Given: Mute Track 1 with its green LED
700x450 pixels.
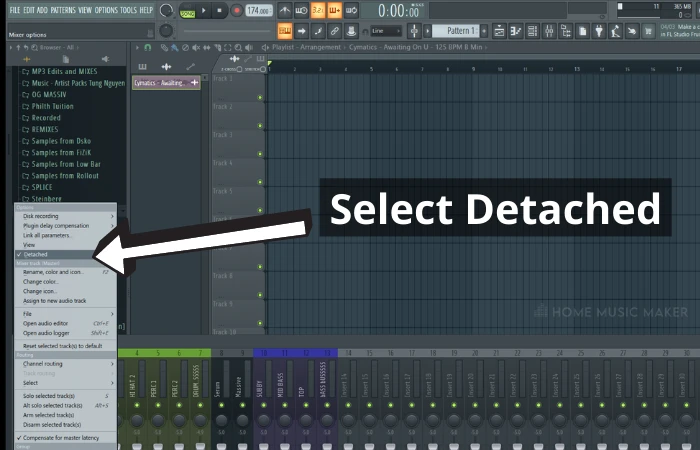Looking at the screenshot, I should (260, 98).
